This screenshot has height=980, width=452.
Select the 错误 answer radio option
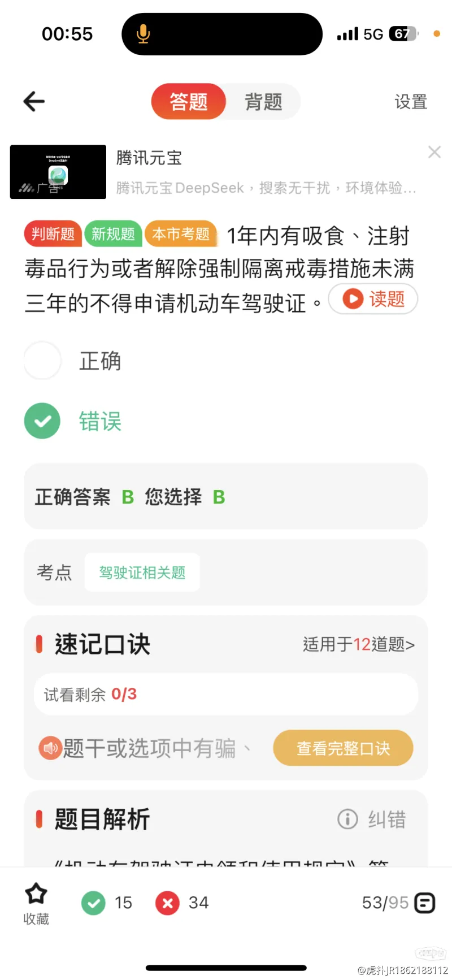pos(42,421)
